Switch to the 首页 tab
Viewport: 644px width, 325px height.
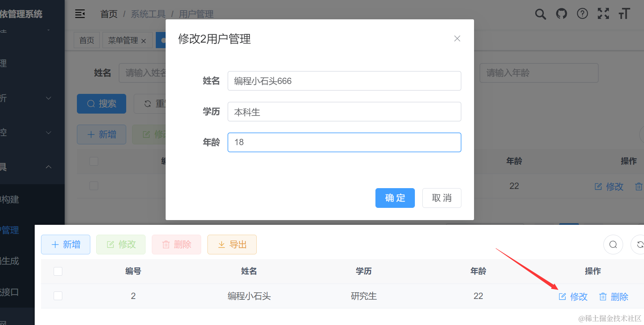(87, 41)
